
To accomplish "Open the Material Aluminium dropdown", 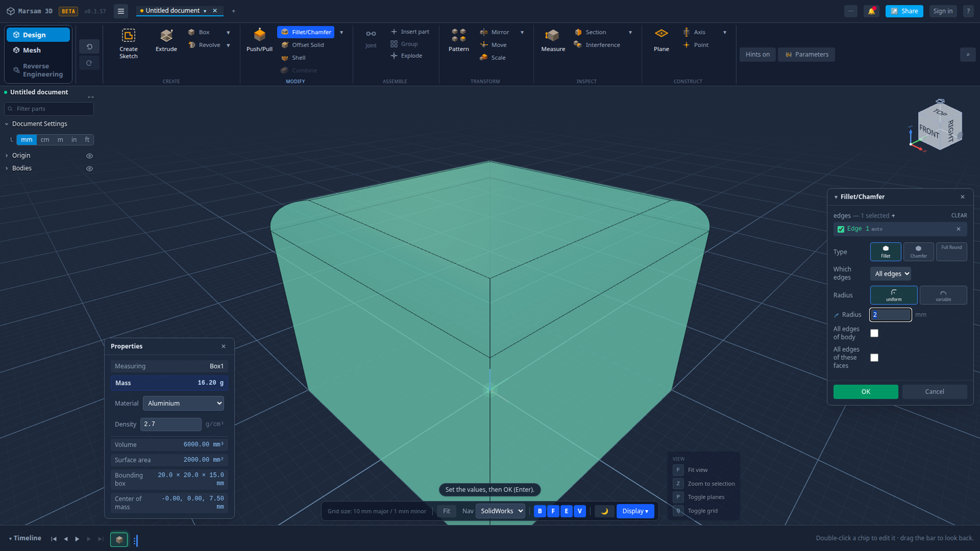I will (x=183, y=403).
